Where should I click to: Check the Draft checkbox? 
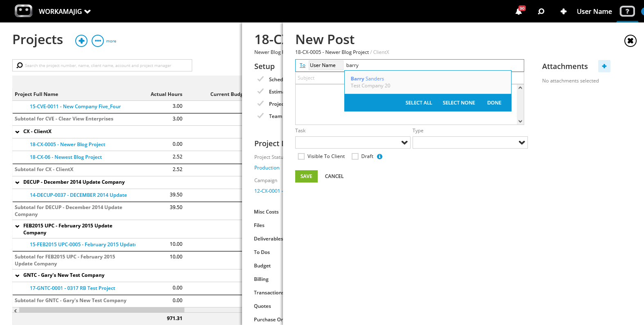355,156
